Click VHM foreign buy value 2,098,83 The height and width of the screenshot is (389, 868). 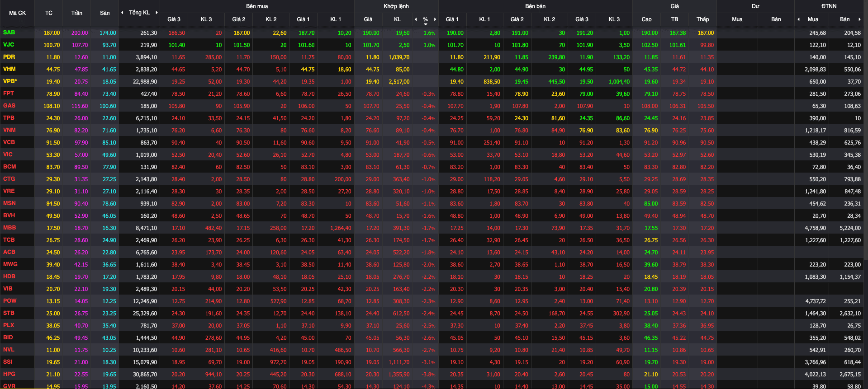pos(815,70)
